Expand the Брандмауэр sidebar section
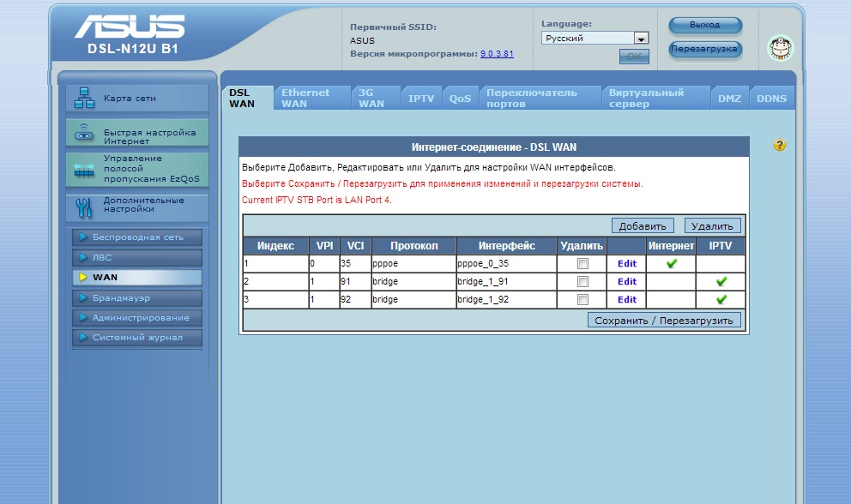The image size is (851, 504). click(137, 298)
